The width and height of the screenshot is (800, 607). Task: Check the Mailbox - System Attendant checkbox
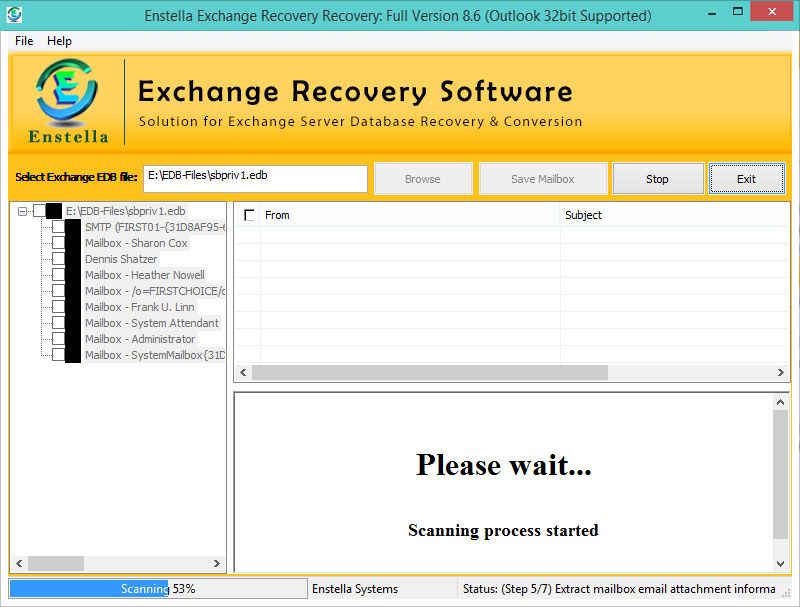(x=58, y=322)
